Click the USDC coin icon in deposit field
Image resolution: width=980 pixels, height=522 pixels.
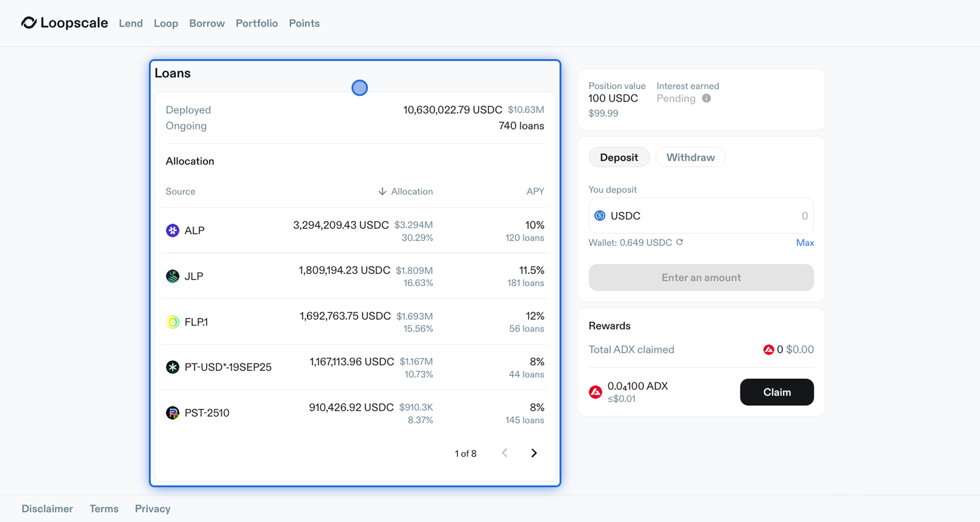coord(600,216)
